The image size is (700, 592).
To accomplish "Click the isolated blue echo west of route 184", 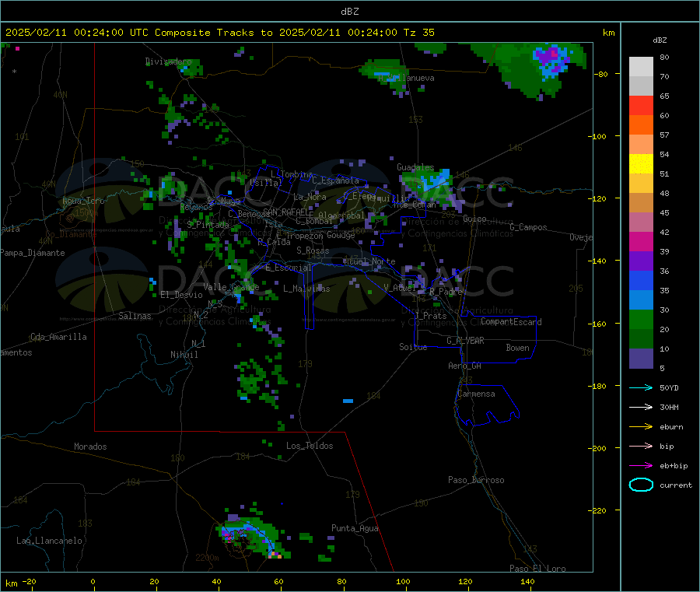I will [x=348, y=401].
